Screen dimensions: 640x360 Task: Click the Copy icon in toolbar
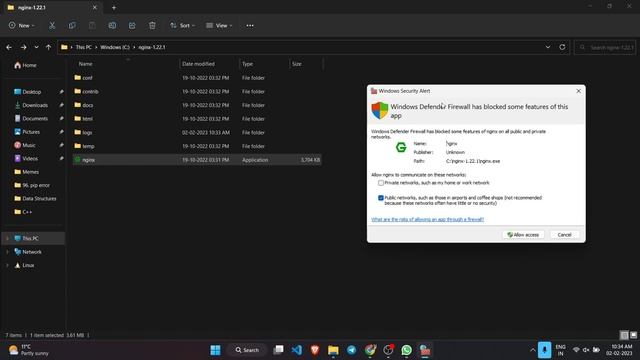click(x=72, y=25)
